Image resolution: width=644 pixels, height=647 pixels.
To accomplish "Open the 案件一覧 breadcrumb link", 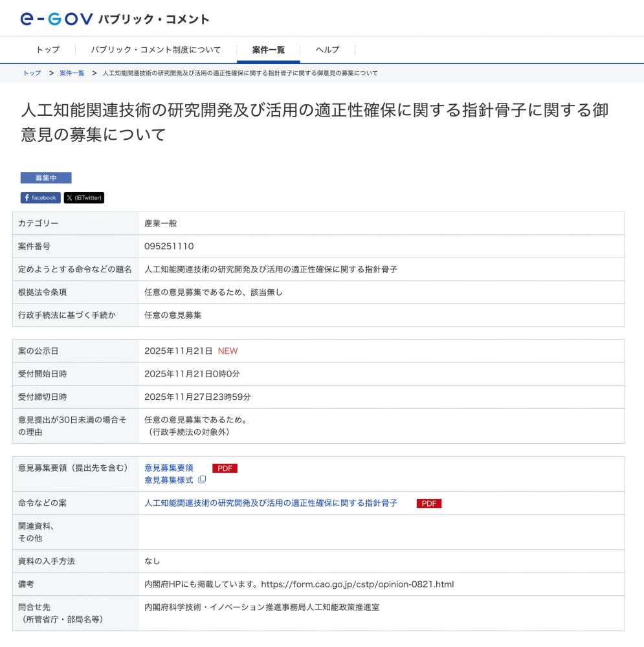I will point(71,73).
